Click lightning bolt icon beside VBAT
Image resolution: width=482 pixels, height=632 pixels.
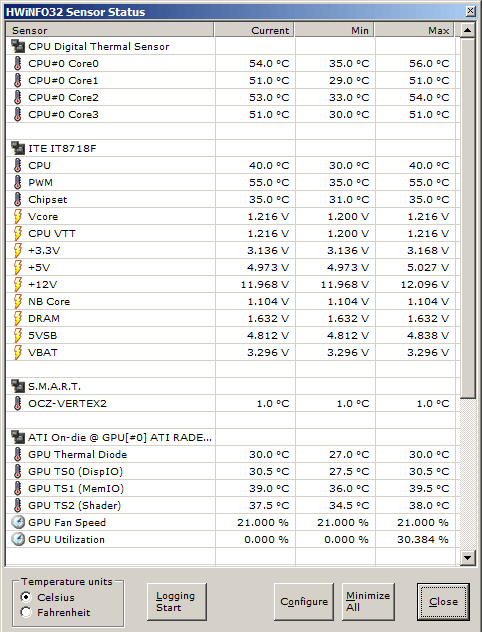pos(18,352)
